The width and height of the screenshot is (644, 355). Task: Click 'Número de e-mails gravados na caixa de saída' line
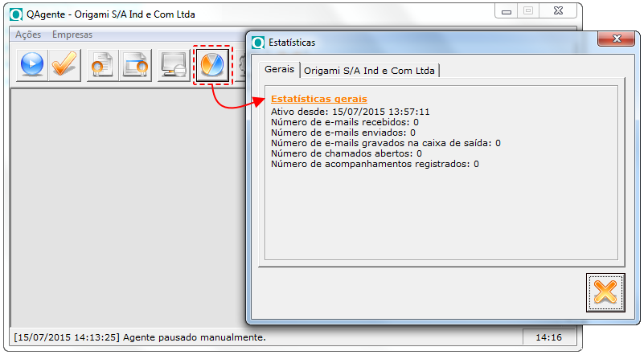tap(386, 143)
